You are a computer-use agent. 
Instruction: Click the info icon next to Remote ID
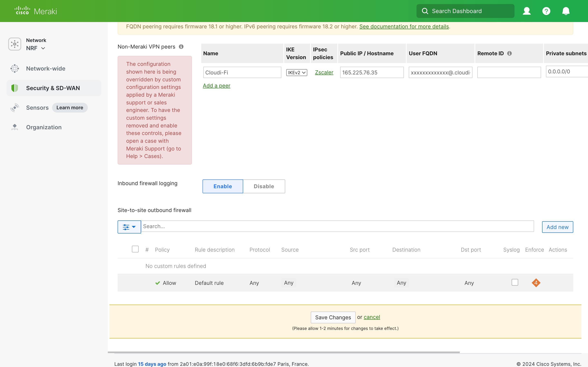510,53
